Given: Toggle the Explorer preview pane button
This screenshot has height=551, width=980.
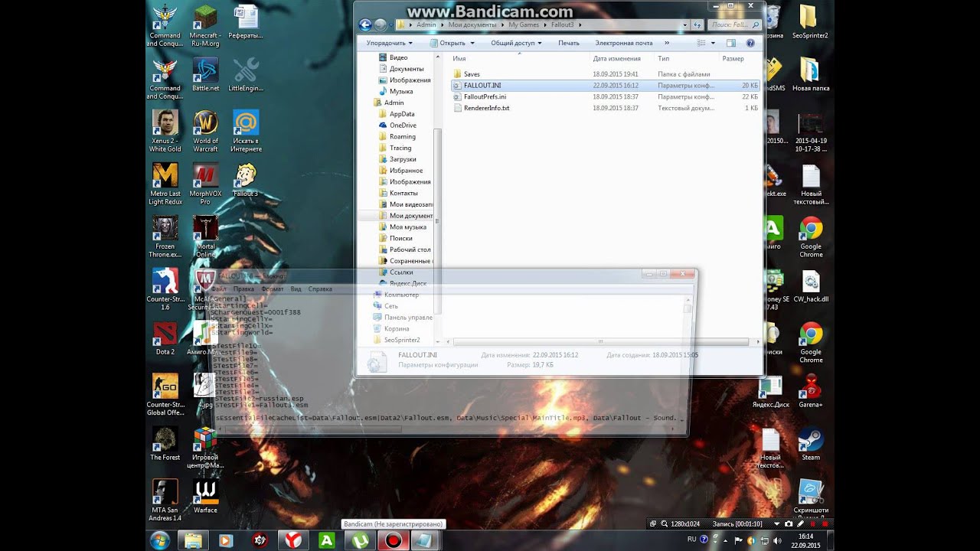Looking at the screenshot, I should (730, 43).
